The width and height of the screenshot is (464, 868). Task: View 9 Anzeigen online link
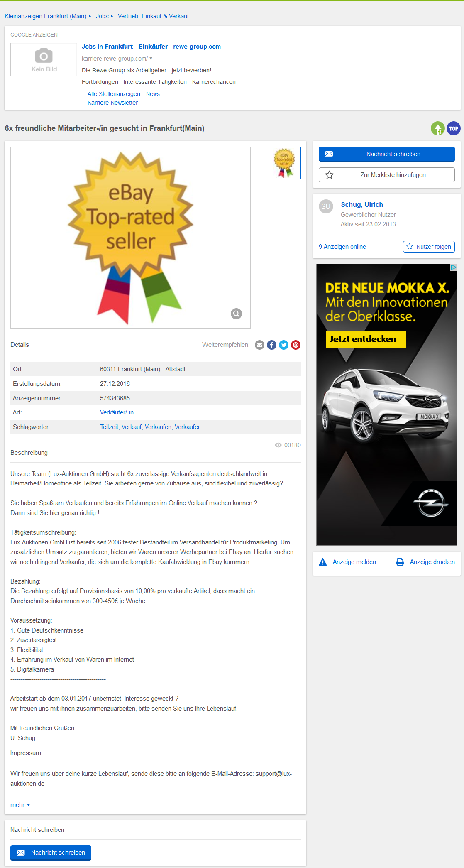[342, 247]
